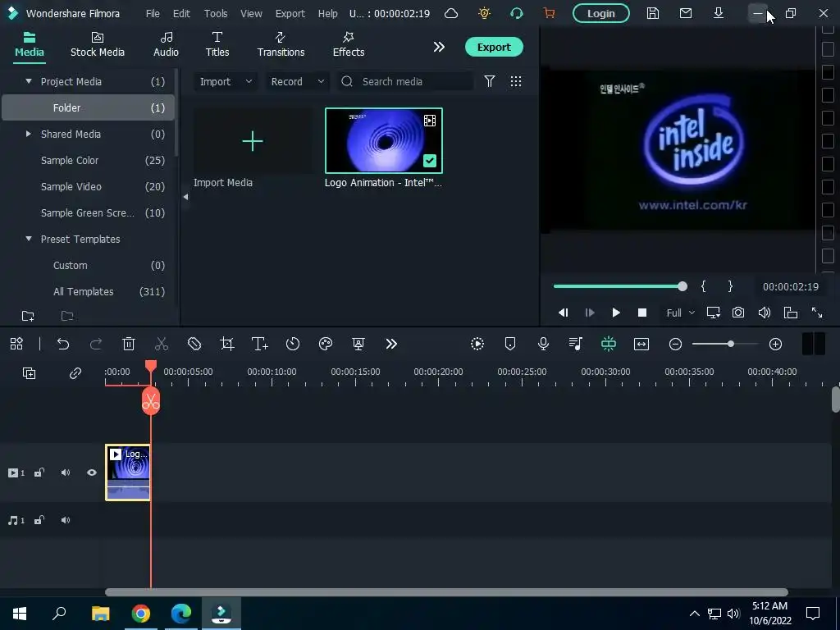Switch to the Transitions tab
Viewport: 840px width, 630px height.
coord(281,45)
